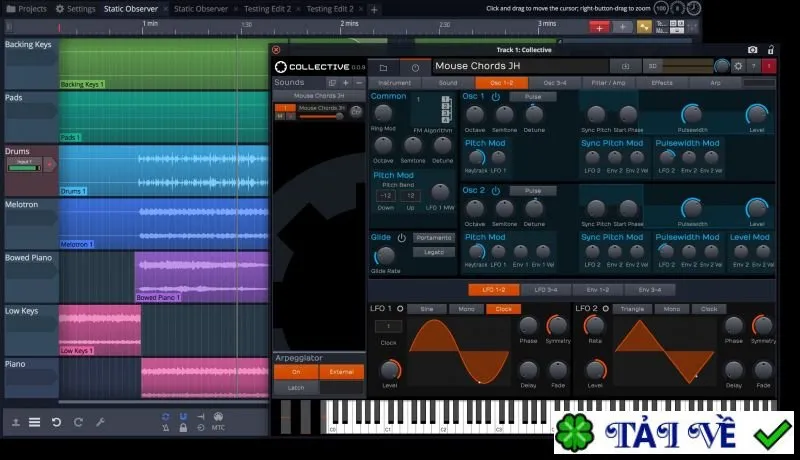Click the redo arrow icon
This screenshot has width=800, height=460.
click(78, 422)
